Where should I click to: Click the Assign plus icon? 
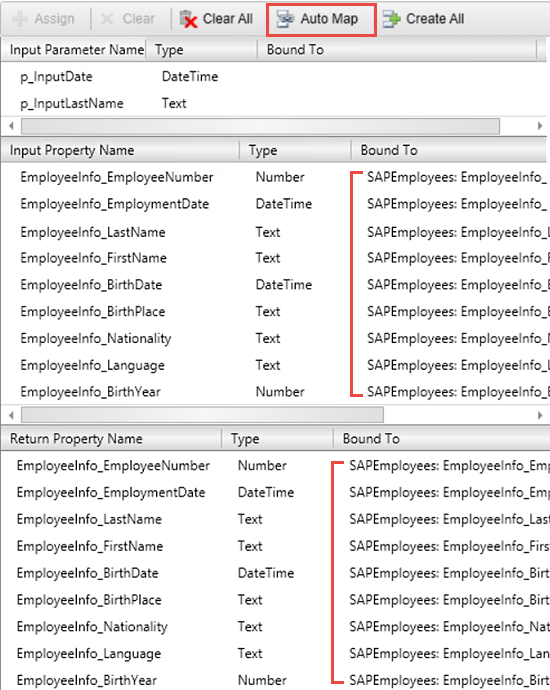19,19
